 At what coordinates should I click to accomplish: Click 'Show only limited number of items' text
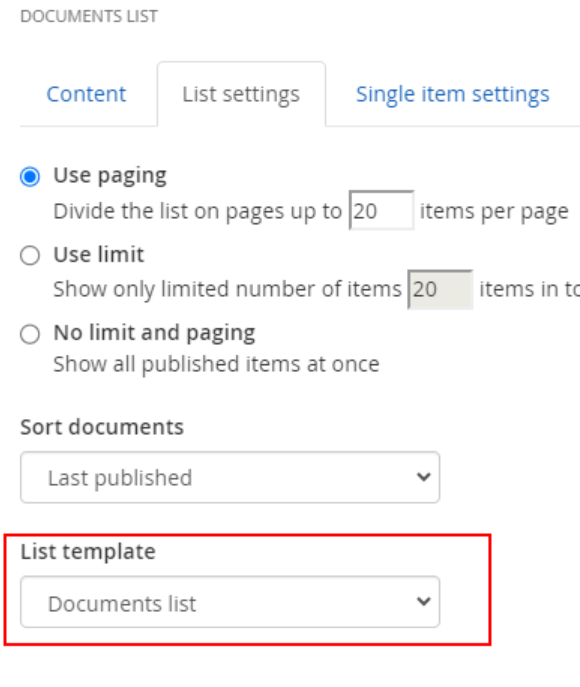click(x=227, y=290)
